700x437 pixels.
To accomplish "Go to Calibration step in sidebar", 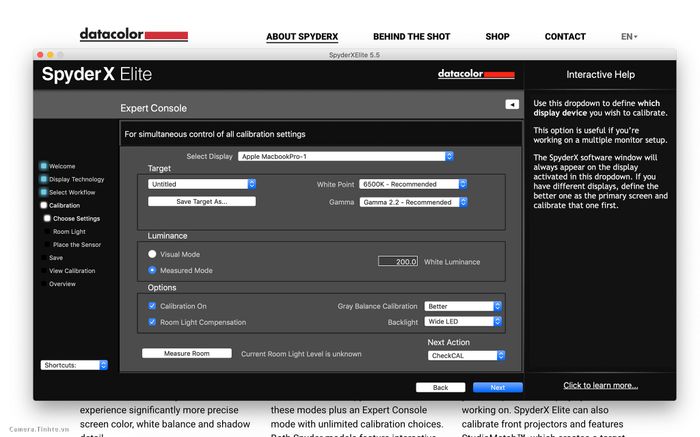I will coord(64,205).
